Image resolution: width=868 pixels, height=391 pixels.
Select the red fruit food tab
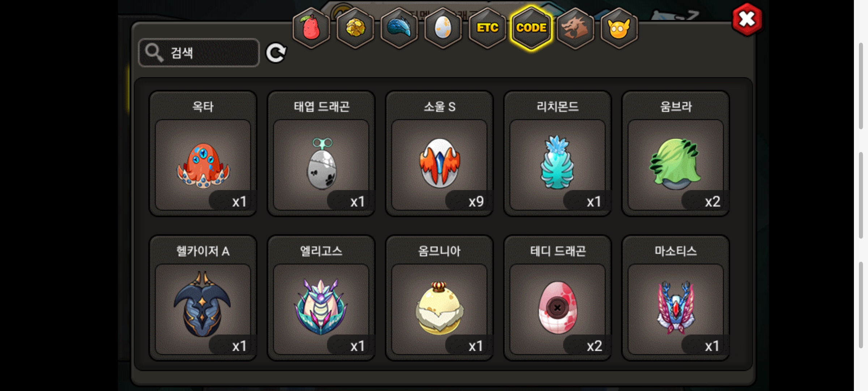pos(311,28)
